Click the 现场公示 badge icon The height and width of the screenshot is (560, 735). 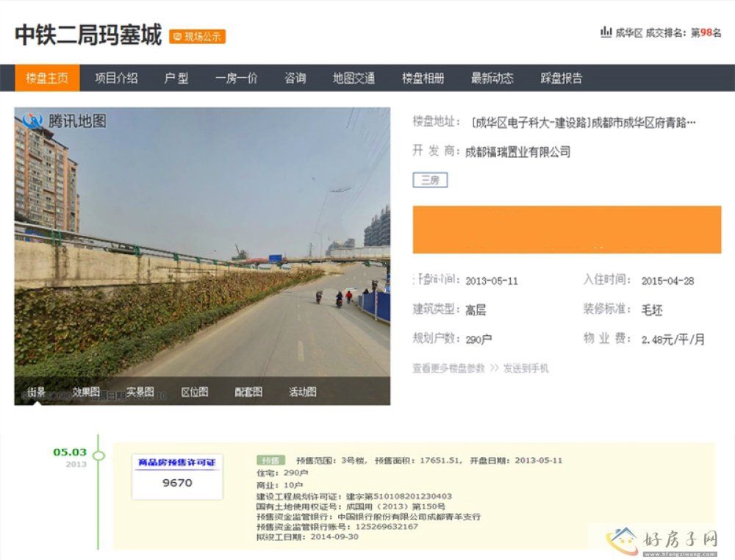177,37
